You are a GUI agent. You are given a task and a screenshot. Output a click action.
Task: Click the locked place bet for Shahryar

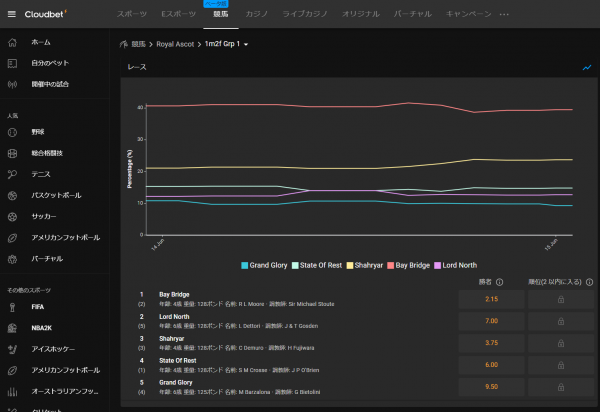point(561,343)
